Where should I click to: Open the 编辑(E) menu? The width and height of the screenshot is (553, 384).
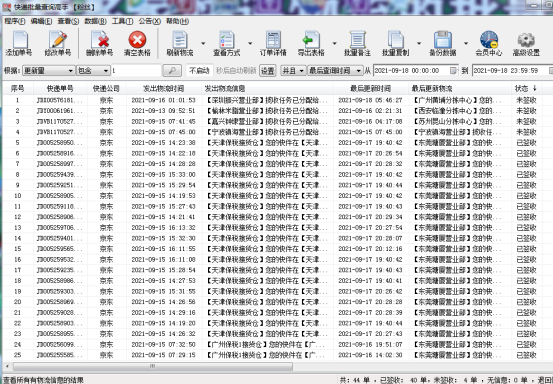point(41,21)
